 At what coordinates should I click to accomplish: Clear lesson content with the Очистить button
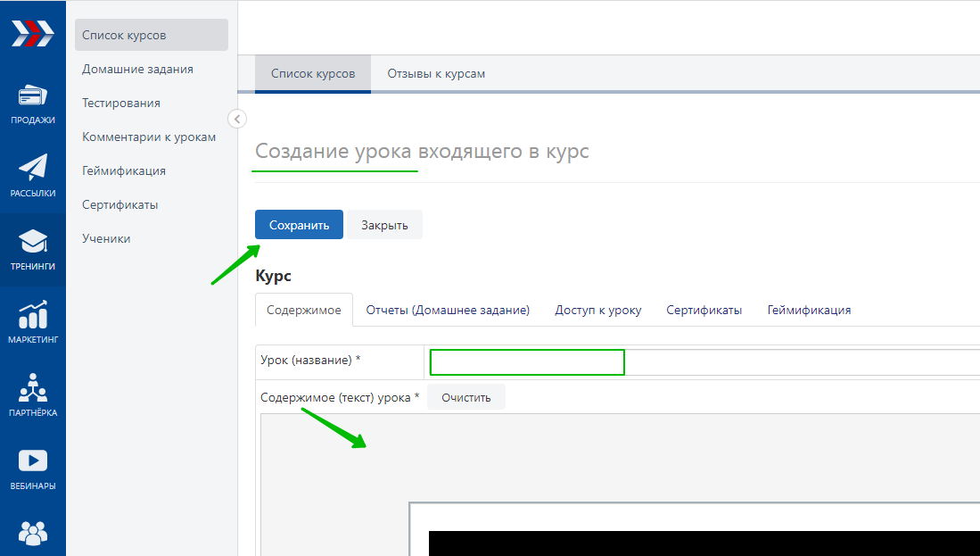click(465, 397)
